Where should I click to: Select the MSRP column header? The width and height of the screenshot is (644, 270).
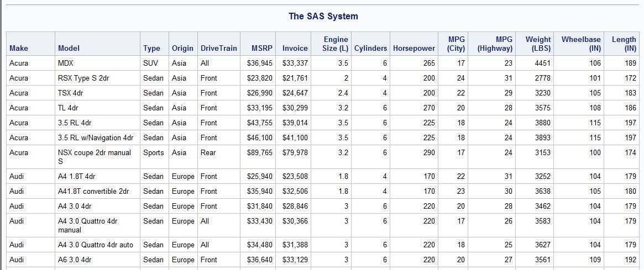pos(257,44)
